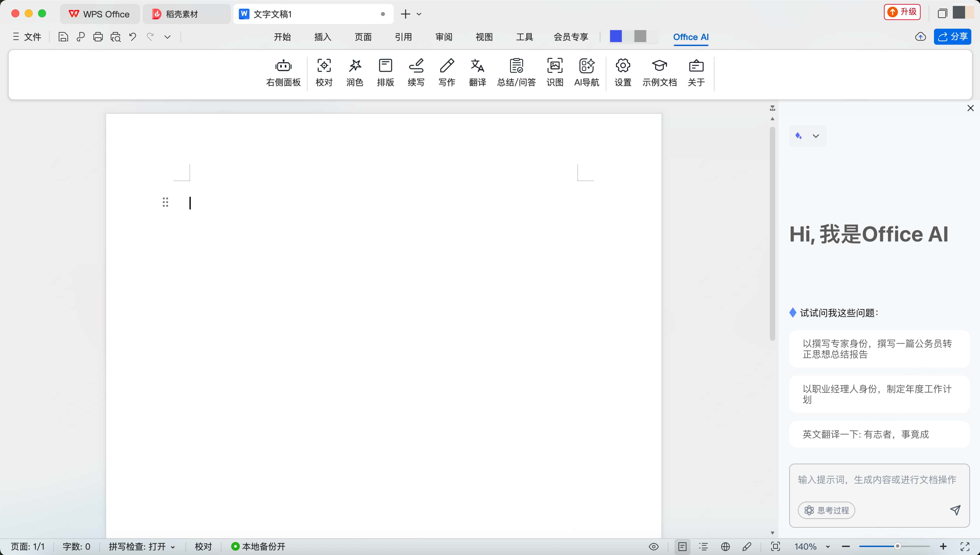Select the 润色 text polishing tool

click(x=355, y=72)
